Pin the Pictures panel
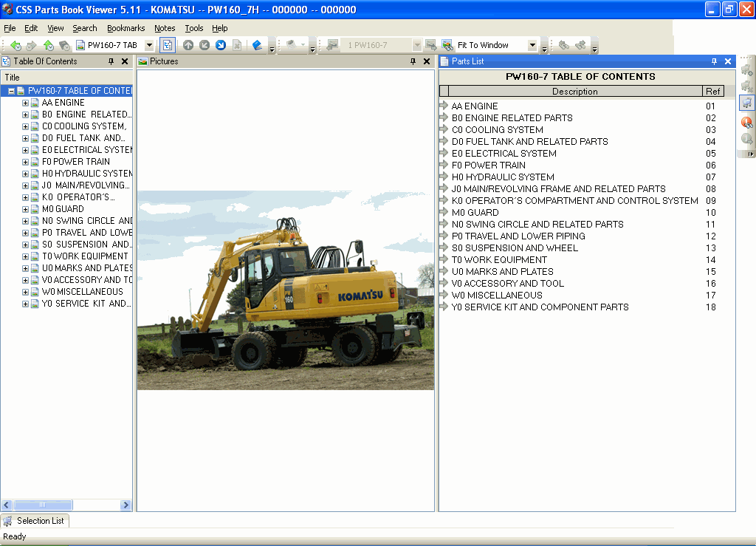Image resolution: width=756 pixels, height=546 pixels. coord(413,61)
